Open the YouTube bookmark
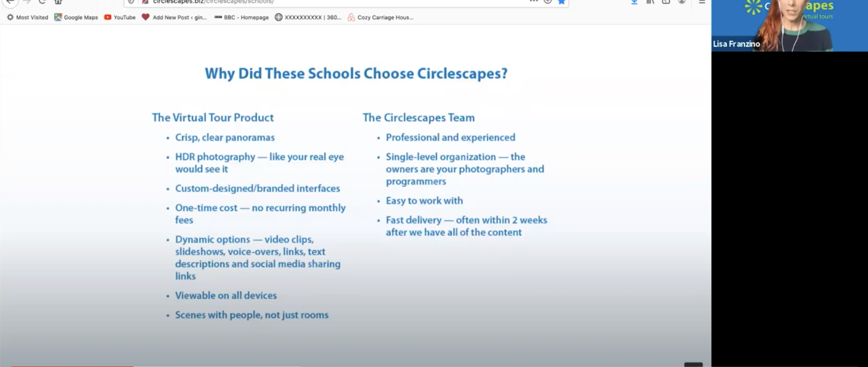Screen dimensions: 868x367 pos(120,17)
